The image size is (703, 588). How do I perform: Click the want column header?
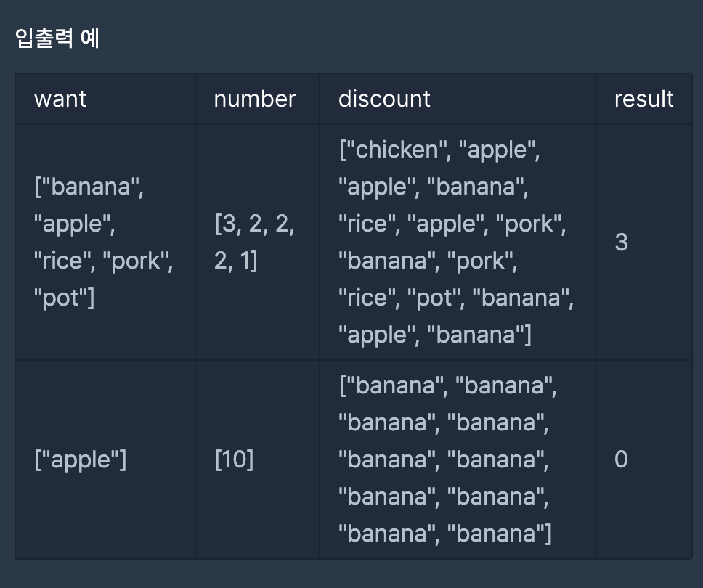[x=60, y=99]
